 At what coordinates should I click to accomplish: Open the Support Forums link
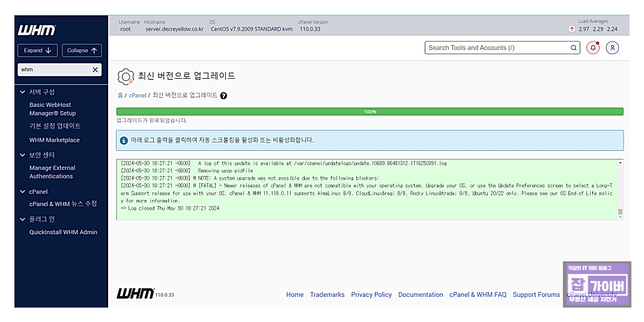pos(536,294)
